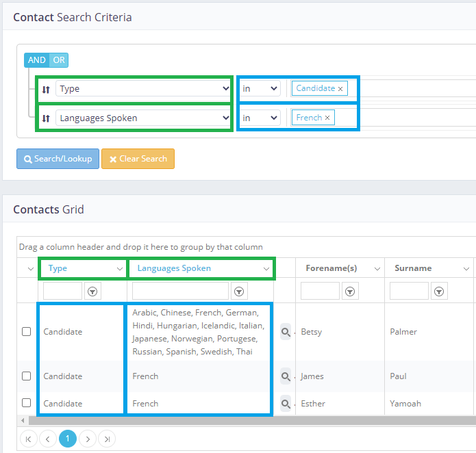476x453 pixels.
Task: Select the AND condition toggle
Action: (36, 60)
